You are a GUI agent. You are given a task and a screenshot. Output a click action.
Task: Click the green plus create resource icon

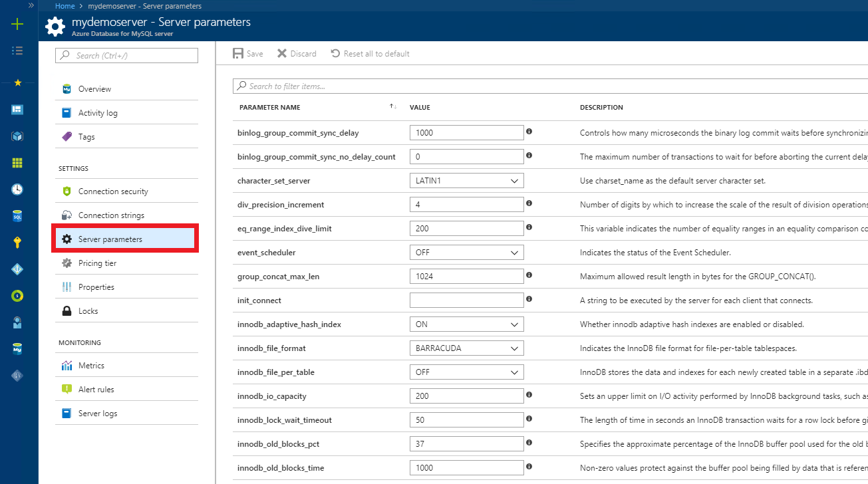[x=17, y=25]
